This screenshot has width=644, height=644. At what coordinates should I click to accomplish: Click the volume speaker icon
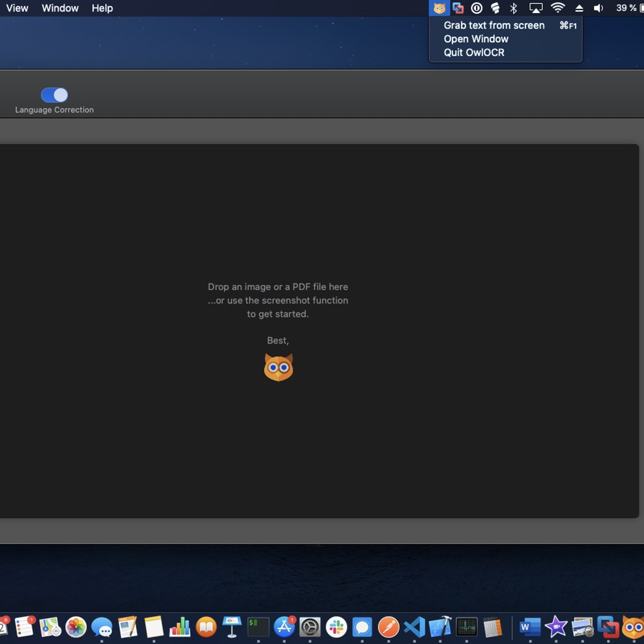pos(598,8)
